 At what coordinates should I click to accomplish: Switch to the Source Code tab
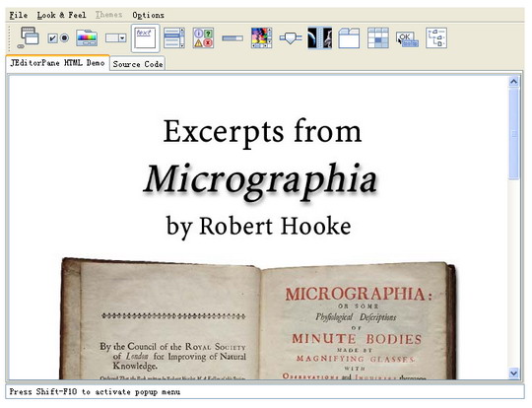(x=138, y=64)
